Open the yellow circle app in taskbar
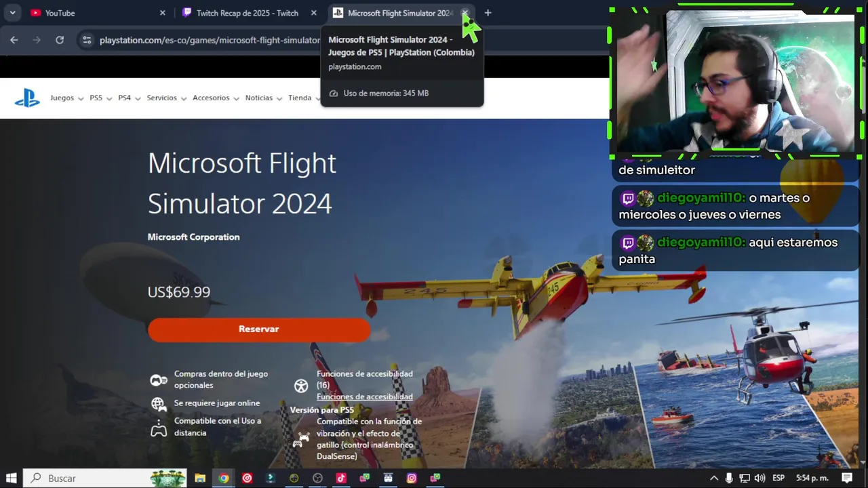The height and width of the screenshot is (488, 868). (294, 478)
